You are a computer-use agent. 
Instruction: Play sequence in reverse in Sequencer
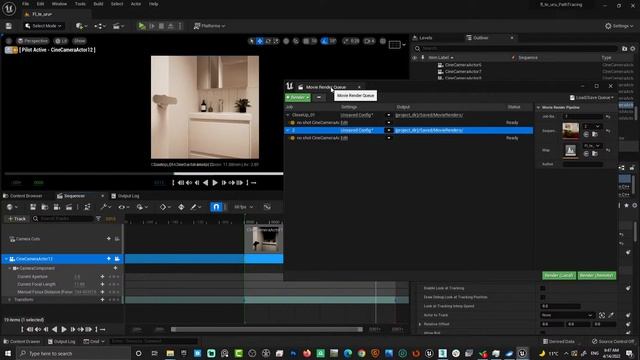click(54, 329)
